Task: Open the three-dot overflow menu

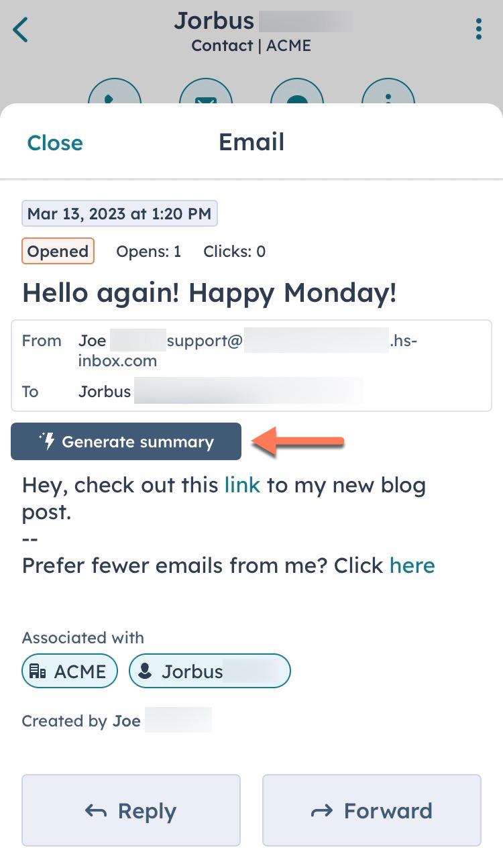Action: (478, 30)
